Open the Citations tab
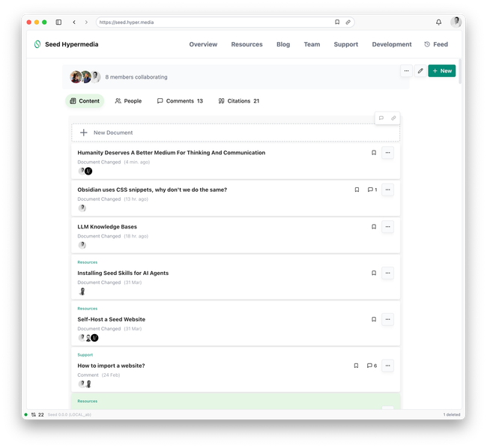Image resolution: width=487 pixels, height=448 pixels. [x=238, y=101]
